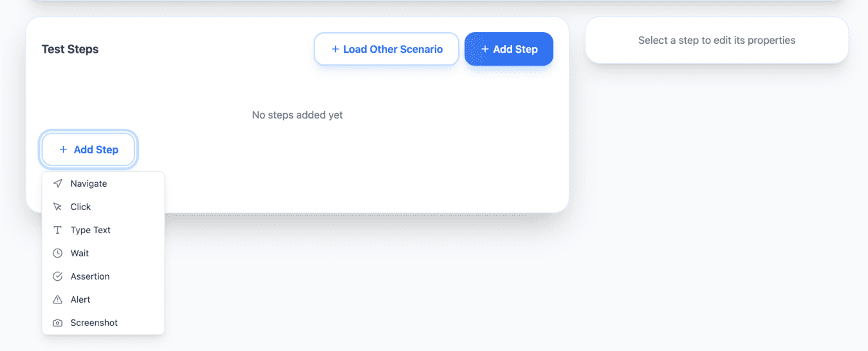Pick the Assertion menu entry
This screenshot has height=351, width=868.
point(90,276)
